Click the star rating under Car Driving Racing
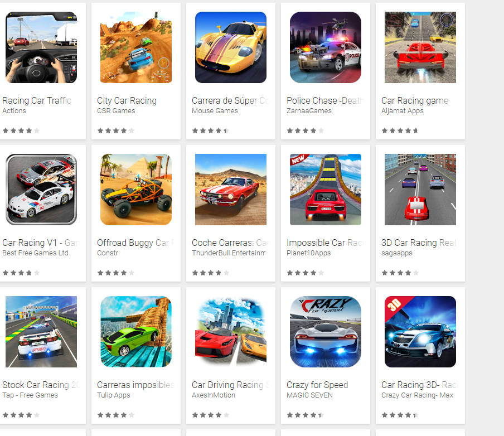The width and height of the screenshot is (504, 436). click(211, 415)
